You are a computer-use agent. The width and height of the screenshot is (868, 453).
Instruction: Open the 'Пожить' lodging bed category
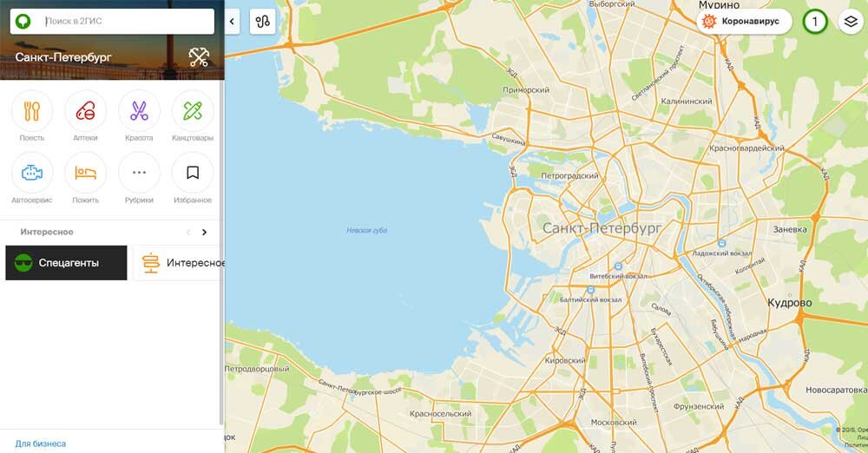pyautogui.click(x=85, y=178)
